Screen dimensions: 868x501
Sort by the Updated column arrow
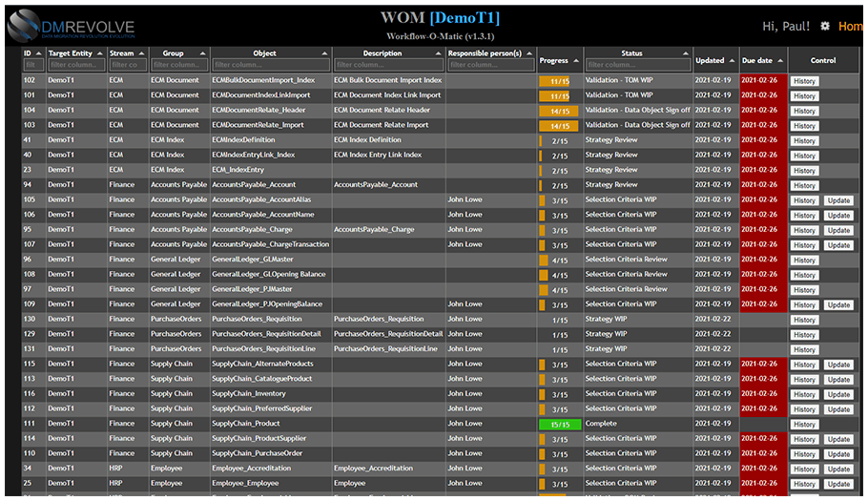click(x=732, y=60)
